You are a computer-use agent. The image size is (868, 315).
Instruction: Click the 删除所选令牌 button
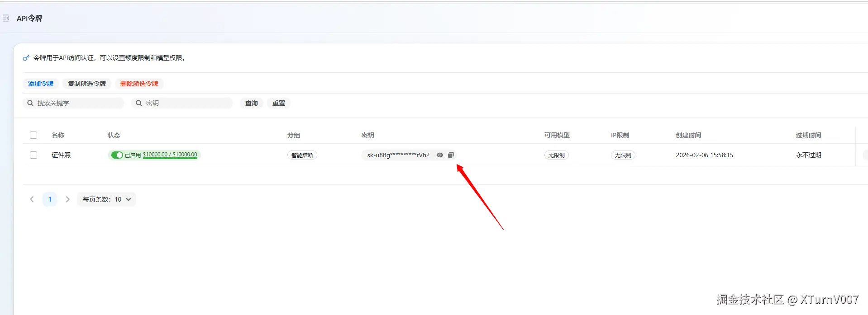tap(139, 84)
